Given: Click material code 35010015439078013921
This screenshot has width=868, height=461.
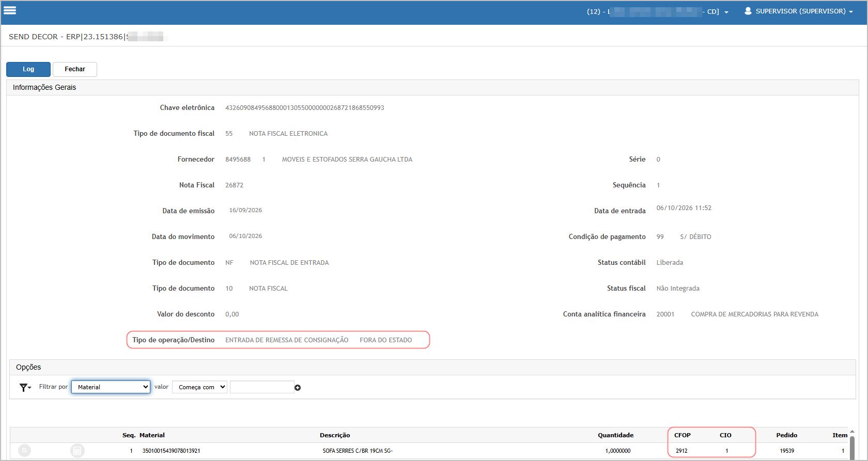Looking at the screenshot, I should [171, 451].
